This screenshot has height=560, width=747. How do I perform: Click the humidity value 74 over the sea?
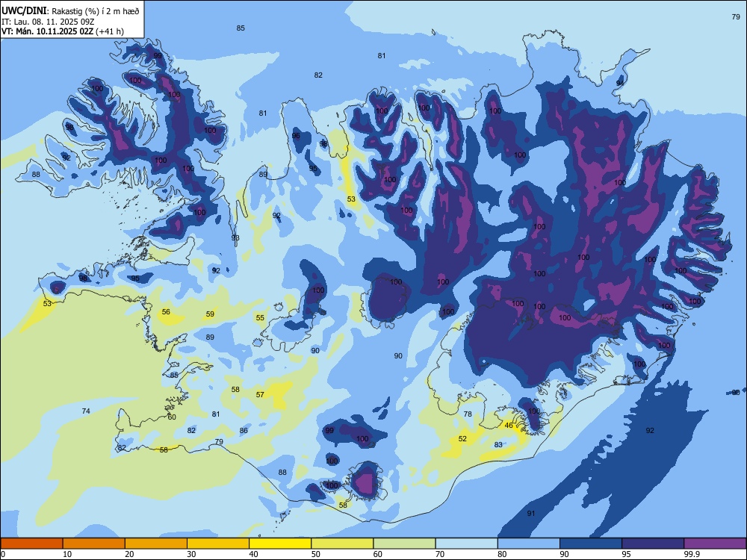(86, 411)
